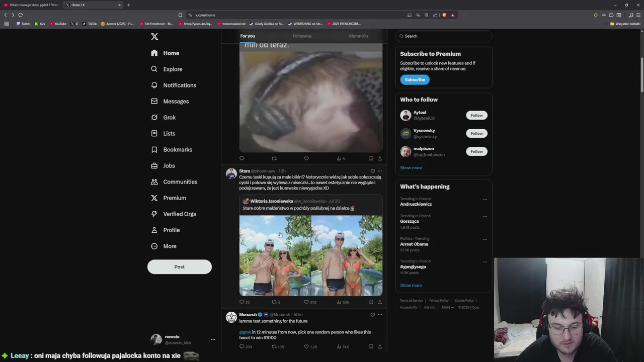Open the Andruszkiewicz trending topic
The height and width of the screenshot is (362, 644).
click(416, 204)
